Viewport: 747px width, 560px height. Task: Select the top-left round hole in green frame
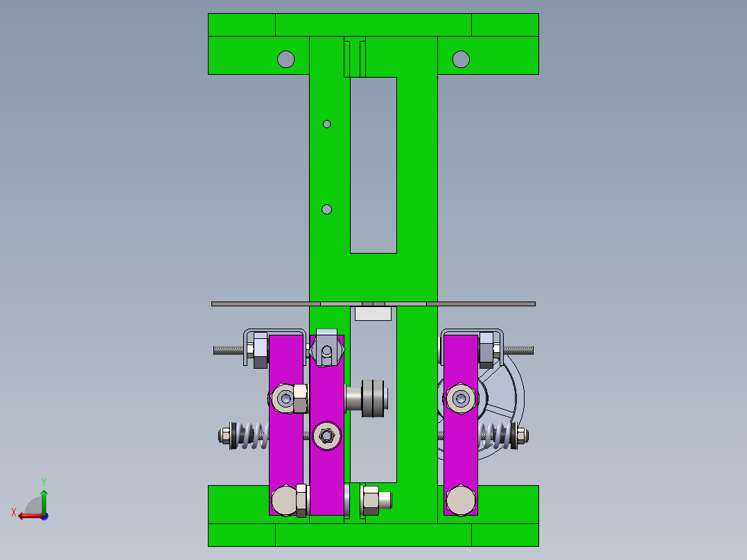pyautogui.click(x=285, y=59)
